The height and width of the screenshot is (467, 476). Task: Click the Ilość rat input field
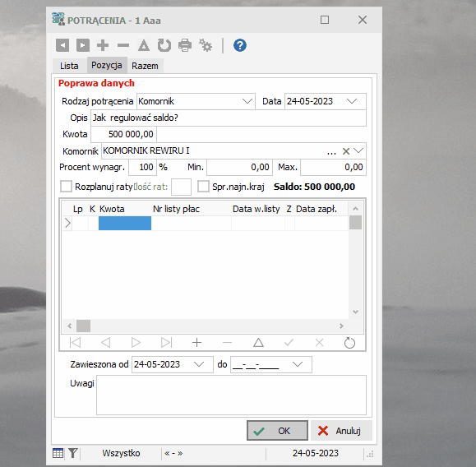click(x=181, y=187)
